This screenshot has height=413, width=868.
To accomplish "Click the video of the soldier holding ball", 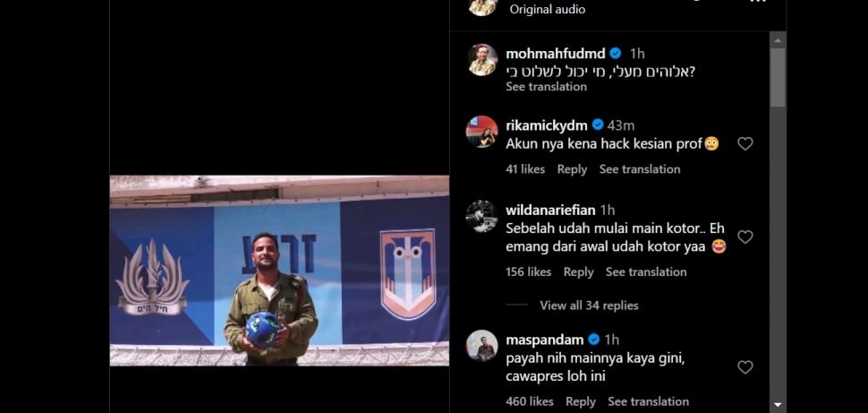I will [x=279, y=271].
